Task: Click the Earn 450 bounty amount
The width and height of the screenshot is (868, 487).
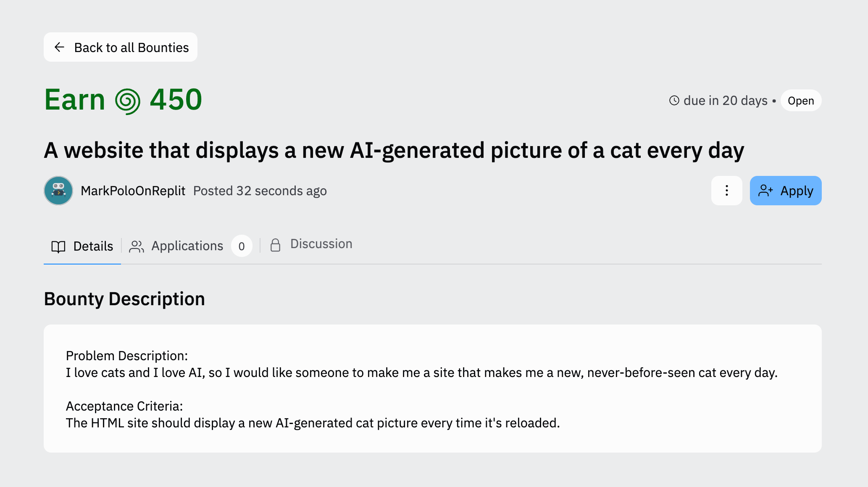Action: point(124,100)
